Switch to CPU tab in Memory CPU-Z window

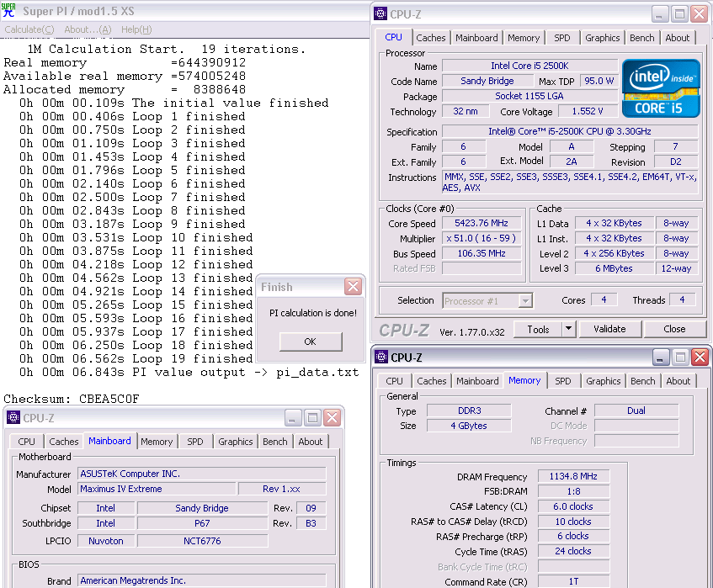pyautogui.click(x=394, y=381)
